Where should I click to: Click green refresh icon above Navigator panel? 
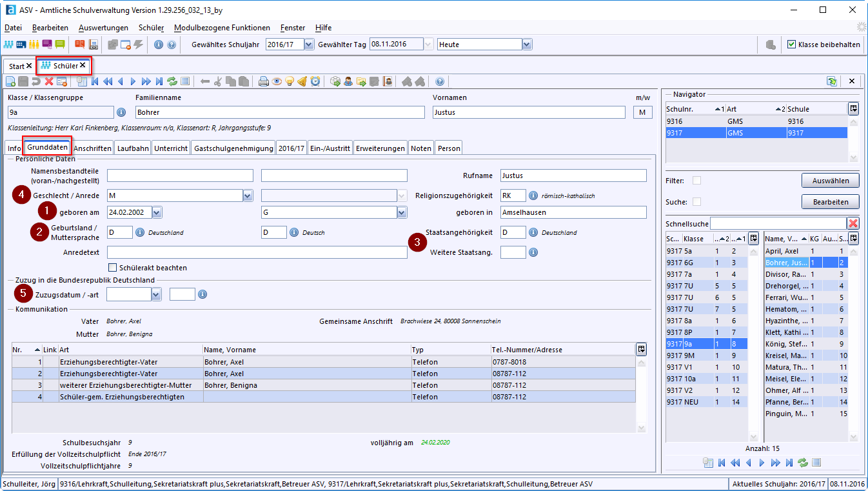[x=833, y=81]
